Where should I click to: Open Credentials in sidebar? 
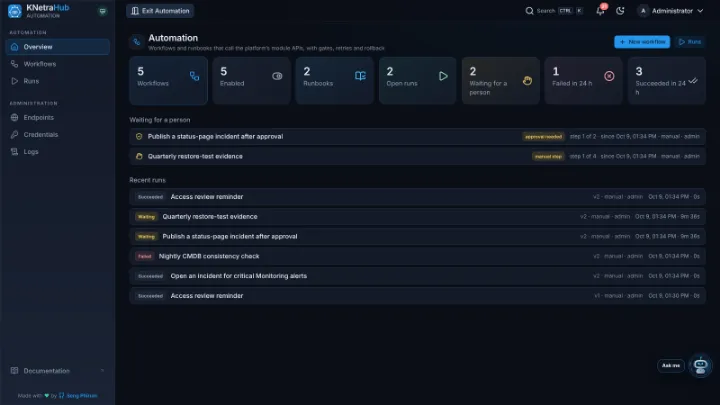(57, 135)
